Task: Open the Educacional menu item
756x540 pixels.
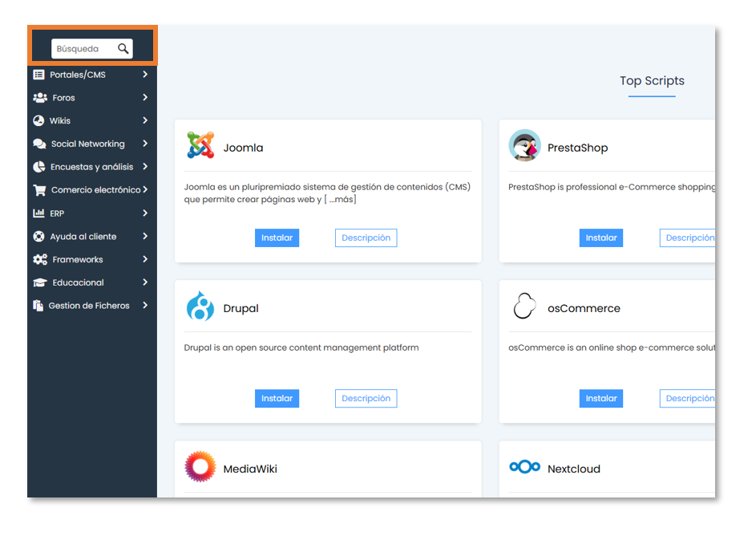Action: click(92, 282)
